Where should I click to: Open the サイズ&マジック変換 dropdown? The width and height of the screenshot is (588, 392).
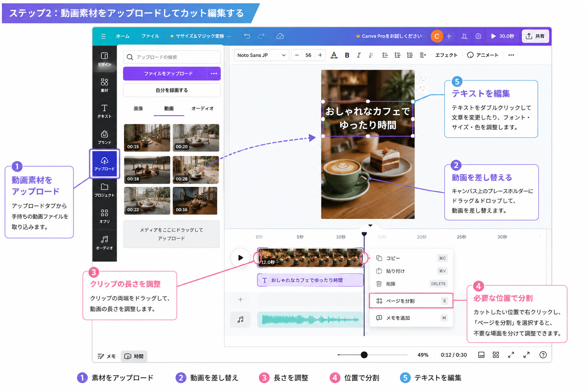[x=201, y=36]
